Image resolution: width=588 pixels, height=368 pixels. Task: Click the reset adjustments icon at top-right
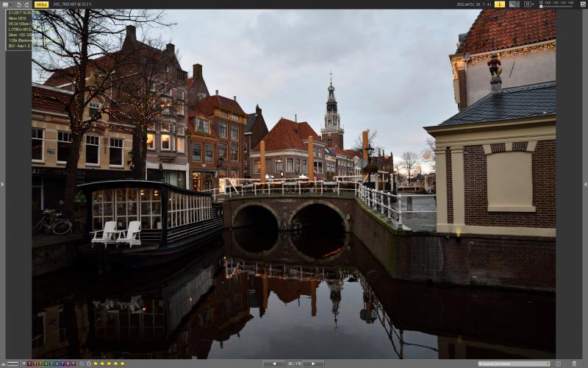coord(582,4)
